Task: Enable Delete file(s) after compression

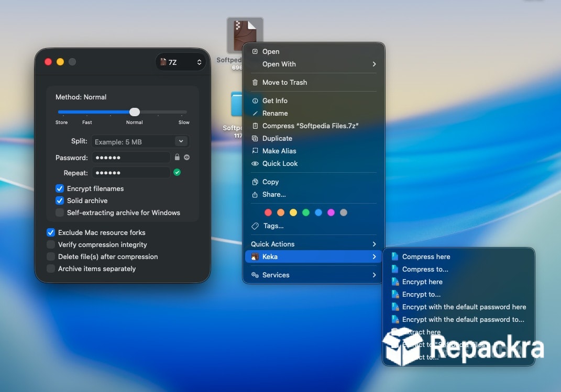Action: coord(50,256)
